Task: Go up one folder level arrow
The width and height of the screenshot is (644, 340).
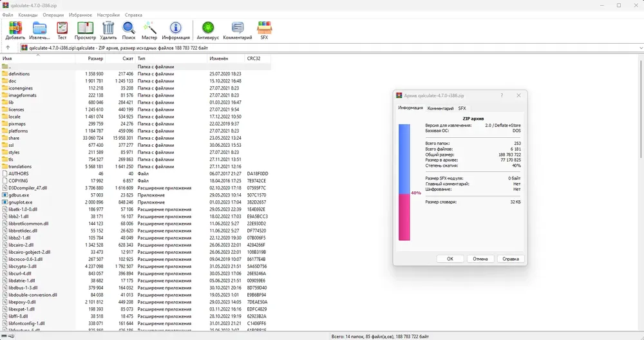Action: 8,48
